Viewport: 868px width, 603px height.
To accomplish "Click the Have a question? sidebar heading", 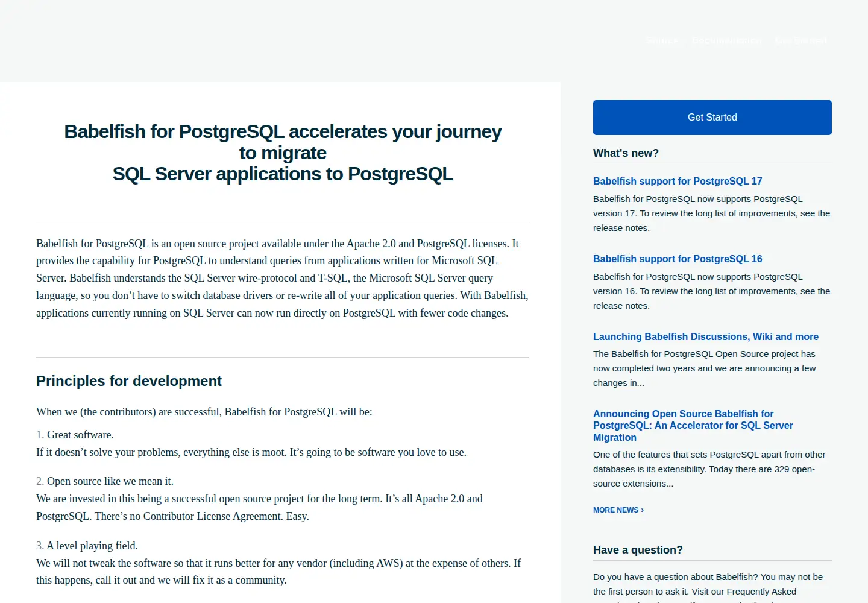I will click(x=638, y=550).
